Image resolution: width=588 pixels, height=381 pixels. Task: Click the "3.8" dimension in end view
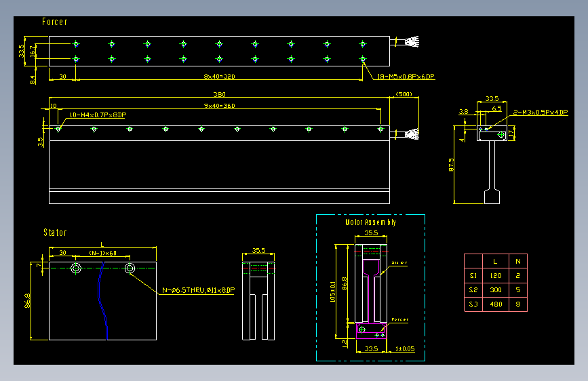[x=463, y=111]
